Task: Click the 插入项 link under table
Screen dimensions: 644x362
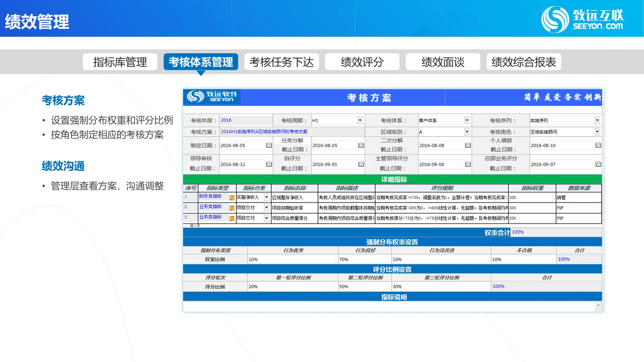Action: (x=195, y=226)
